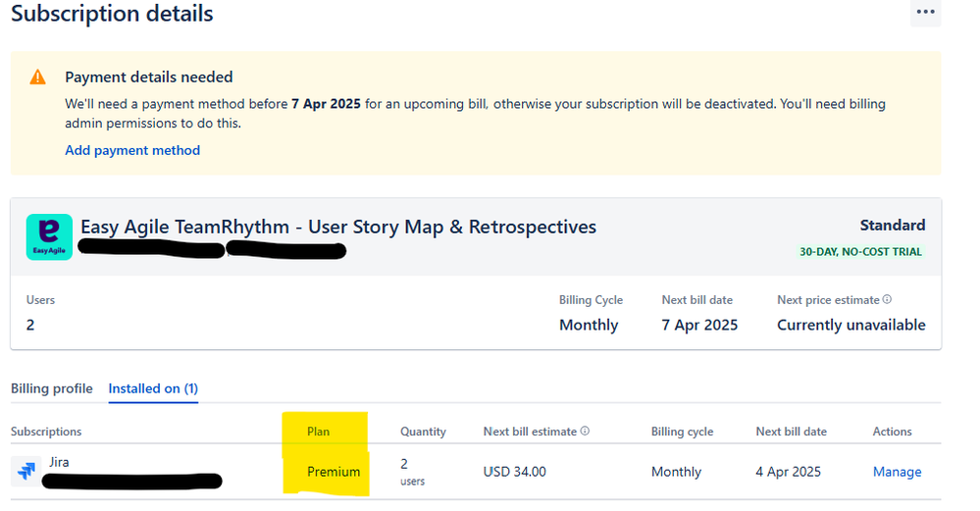
Task: Click the Billing cycle column header
Action: point(682,431)
